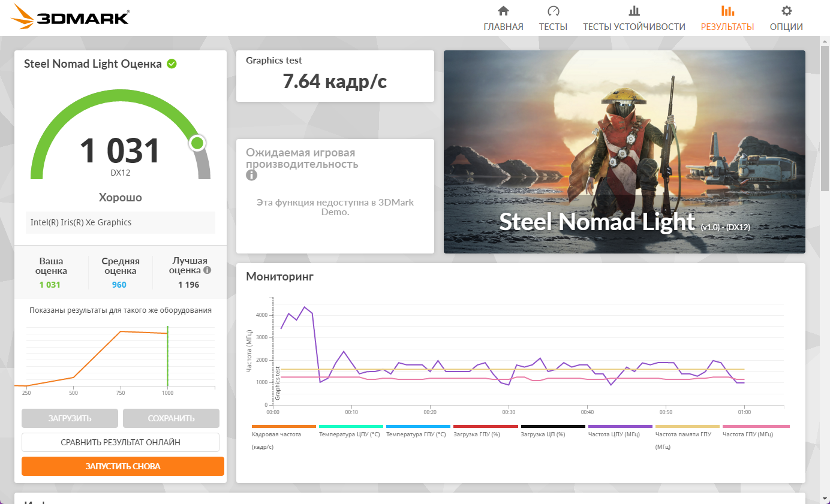830x504 pixels.
Task: Click the bar chart icon above ТЕСТЫ УСТОЙЧИВОСТИ
Action: 634,11
